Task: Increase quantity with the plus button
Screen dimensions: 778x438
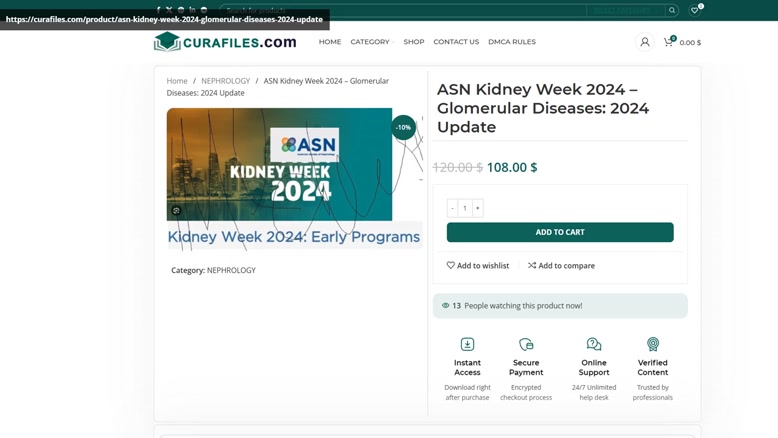Action: (477, 208)
